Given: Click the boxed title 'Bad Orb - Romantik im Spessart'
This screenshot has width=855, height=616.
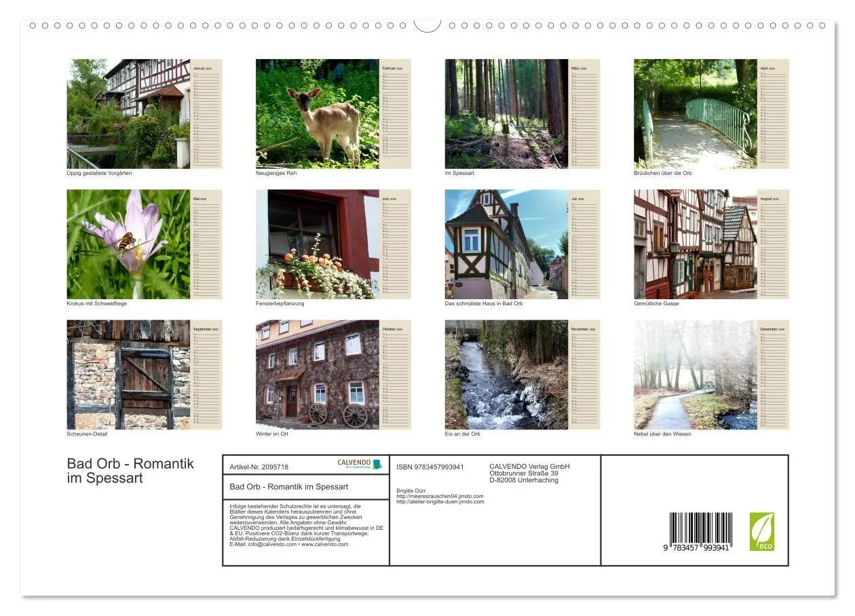Looking at the screenshot, I should (x=289, y=486).
